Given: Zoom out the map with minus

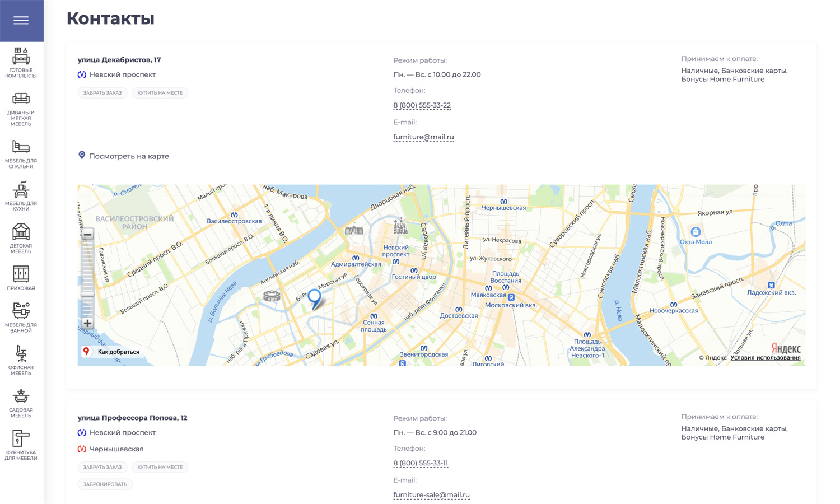Looking at the screenshot, I should pos(87,234).
